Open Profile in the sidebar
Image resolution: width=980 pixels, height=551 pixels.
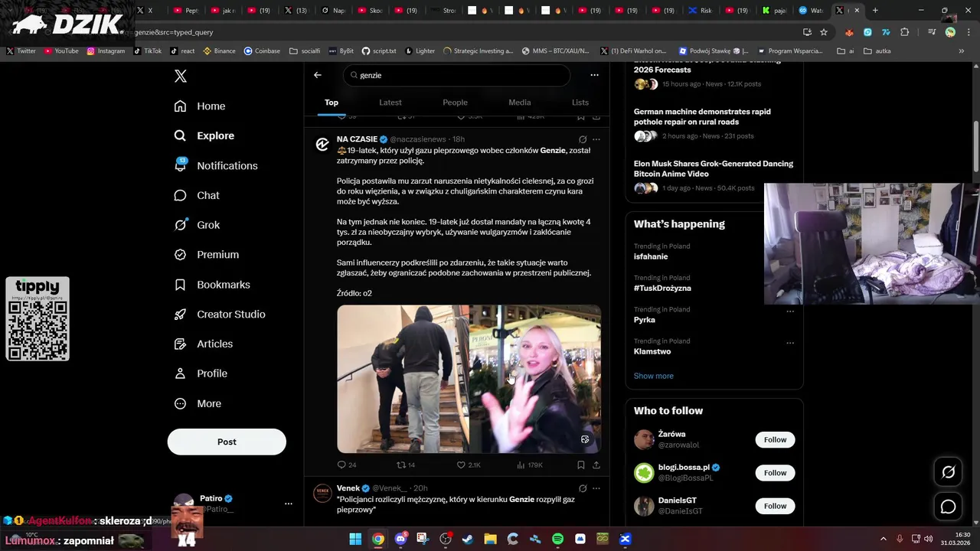[201, 373]
